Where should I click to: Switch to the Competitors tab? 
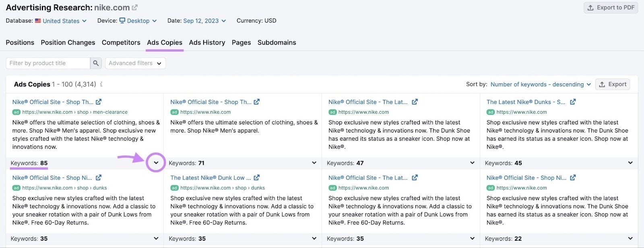121,43
